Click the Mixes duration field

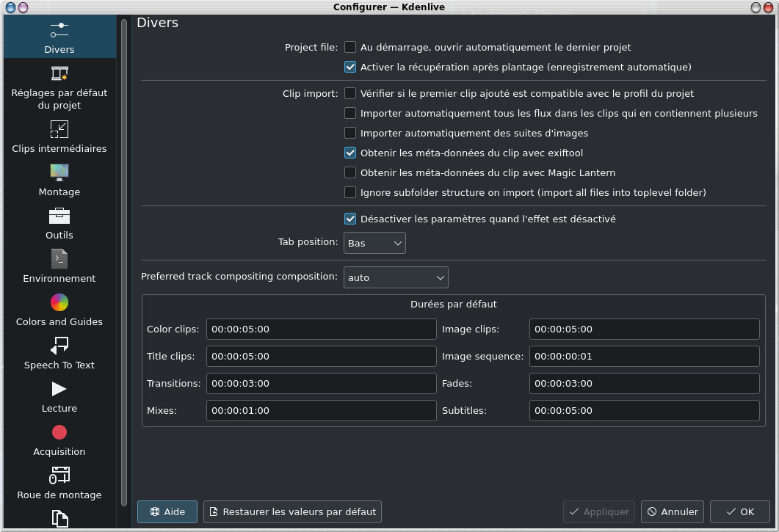pyautogui.click(x=322, y=411)
